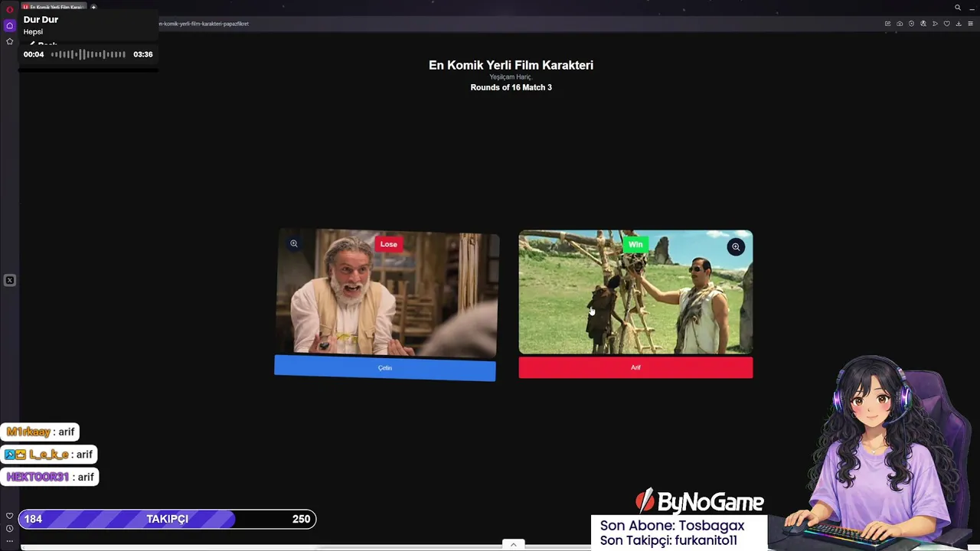Click the Rounds of 16 Match 3 text

pos(511,87)
